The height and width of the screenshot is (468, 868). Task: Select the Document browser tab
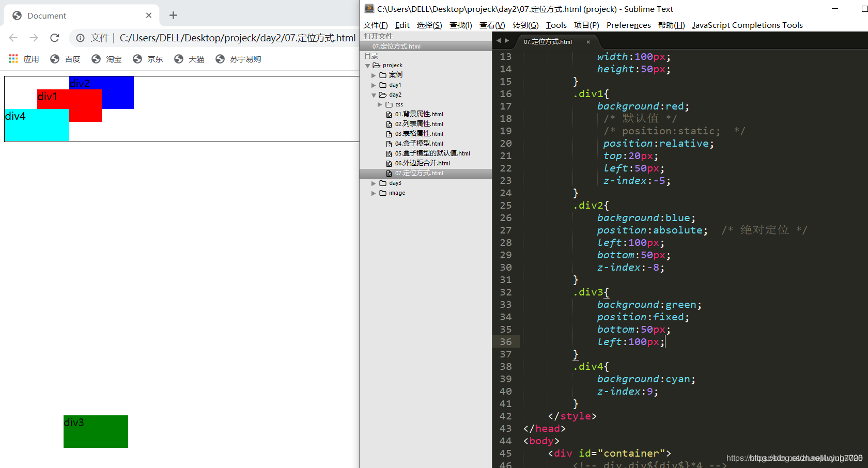point(83,15)
